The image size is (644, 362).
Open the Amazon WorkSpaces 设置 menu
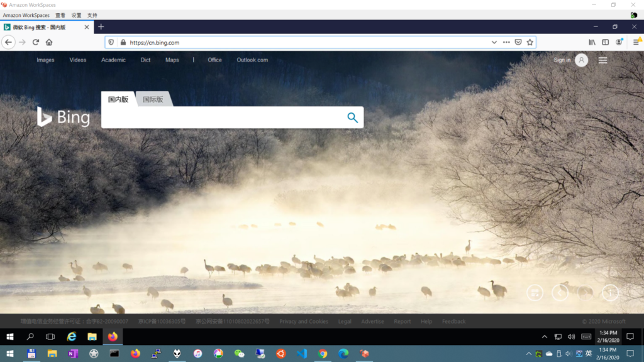click(x=76, y=15)
